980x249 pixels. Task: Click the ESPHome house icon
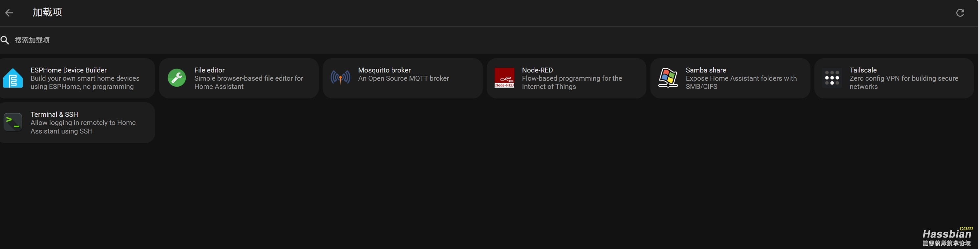click(x=13, y=78)
